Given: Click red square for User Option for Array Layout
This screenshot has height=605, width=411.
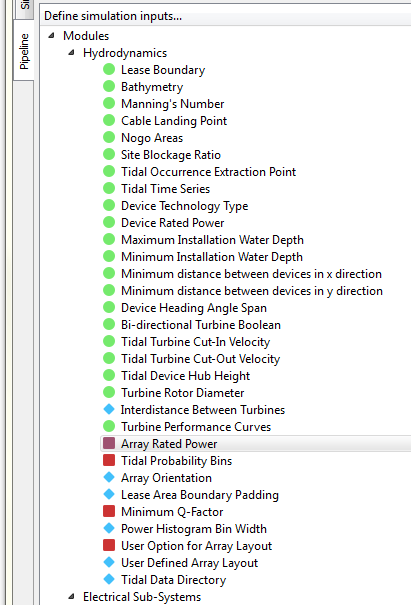Looking at the screenshot, I should [x=109, y=545].
